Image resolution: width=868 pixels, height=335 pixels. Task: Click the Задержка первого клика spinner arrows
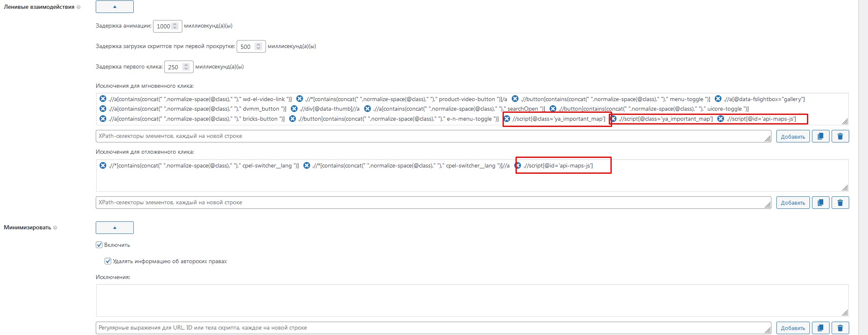click(x=186, y=67)
